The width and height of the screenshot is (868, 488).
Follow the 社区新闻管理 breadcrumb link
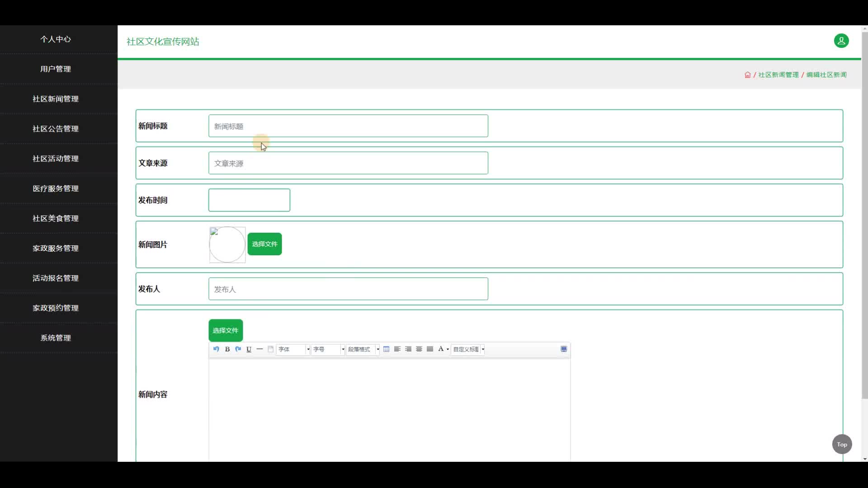tap(778, 75)
